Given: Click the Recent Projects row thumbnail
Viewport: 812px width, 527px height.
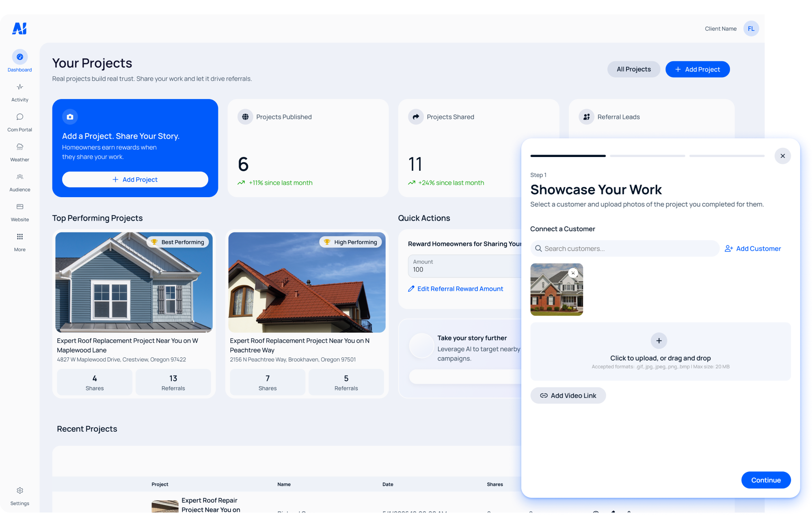Looking at the screenshot, I should pyautogui.click(x=165, y=506).
